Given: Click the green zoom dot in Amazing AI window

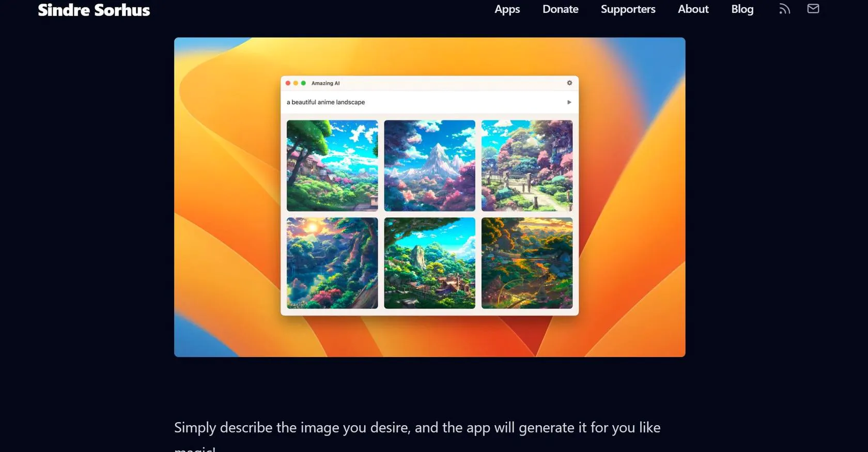Looking at the screenshot, I should [x=303, y=83].
